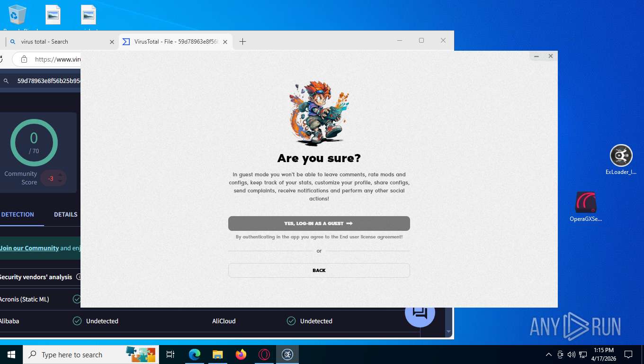Screen dimensions: 644x364
Task: Click the 'Alibaba' vendor name
Action: point(9,321)
